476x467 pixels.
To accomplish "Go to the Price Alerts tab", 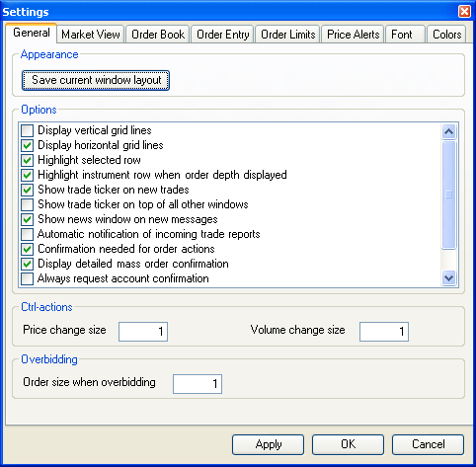I will [353, 35].
